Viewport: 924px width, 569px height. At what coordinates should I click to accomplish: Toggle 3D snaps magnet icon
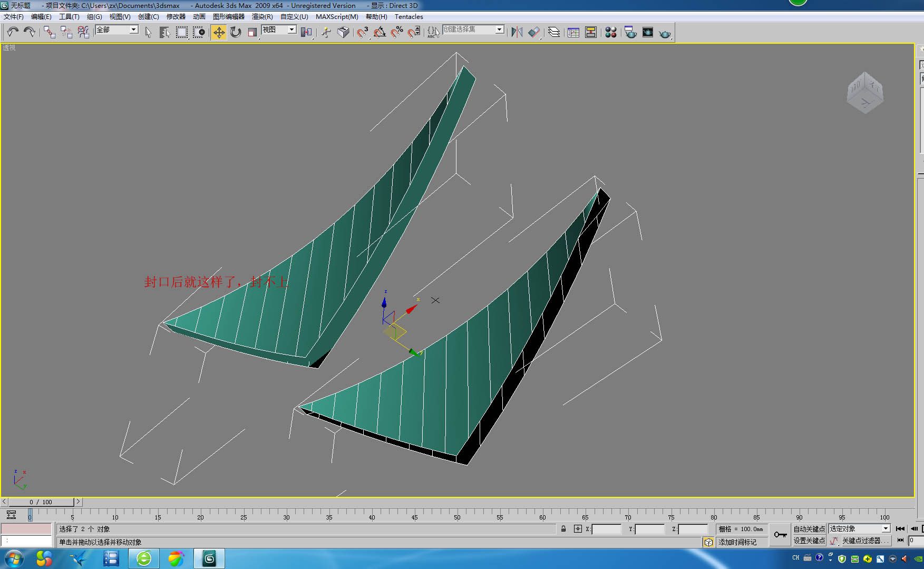362,32
